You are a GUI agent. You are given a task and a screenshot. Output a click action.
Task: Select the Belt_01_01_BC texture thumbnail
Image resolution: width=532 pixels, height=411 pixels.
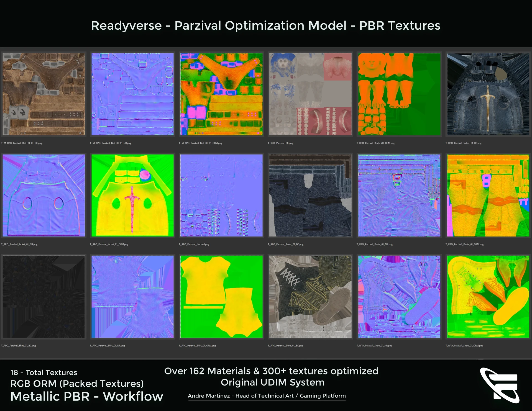(x=44, y=94)
